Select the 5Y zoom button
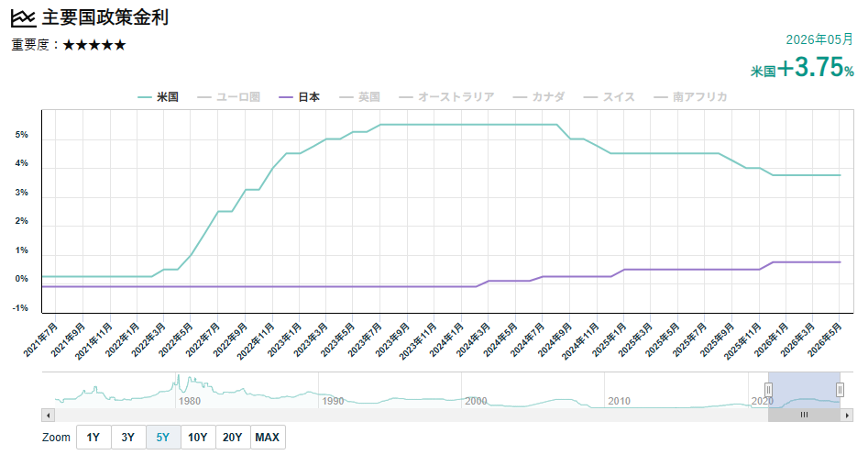The height and width of the screenshot is (455, 868). pyautogui.click(x=163, y=438)
